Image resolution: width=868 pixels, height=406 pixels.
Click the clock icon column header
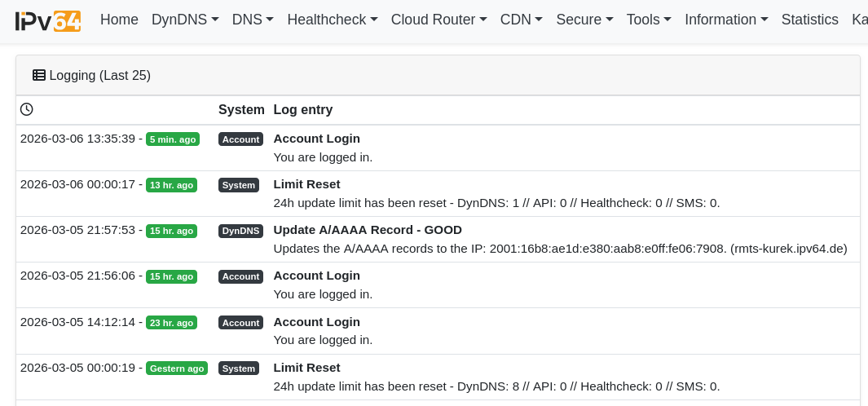pos(27,109)
